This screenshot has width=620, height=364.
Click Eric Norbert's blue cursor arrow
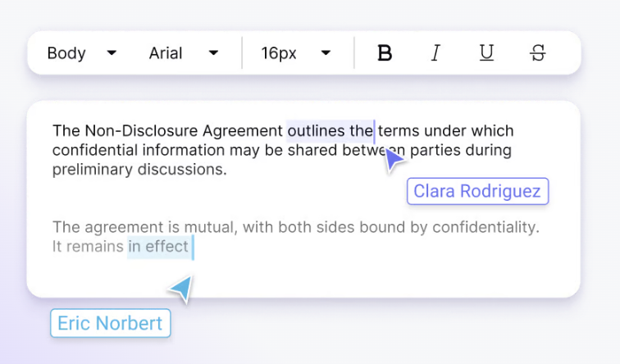tap(180, 289)
